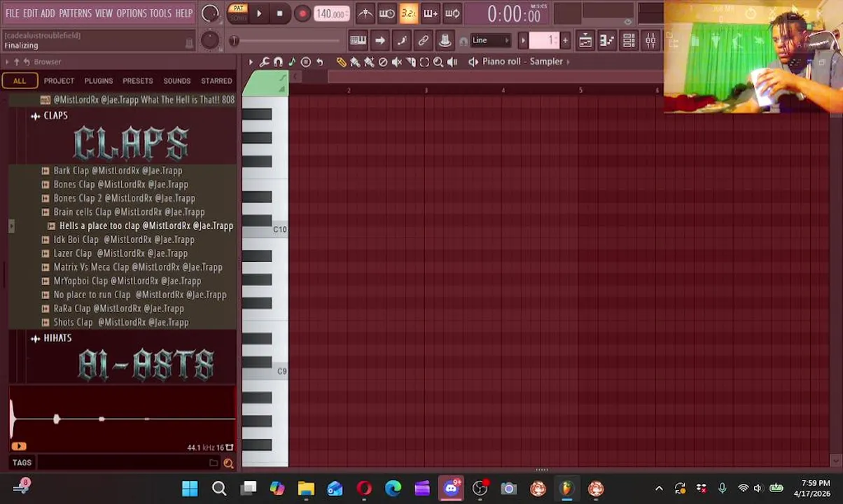Screen dimensions: 843x504
Task: Select Shots Clap sample
Action: click(x=121, y=323)
